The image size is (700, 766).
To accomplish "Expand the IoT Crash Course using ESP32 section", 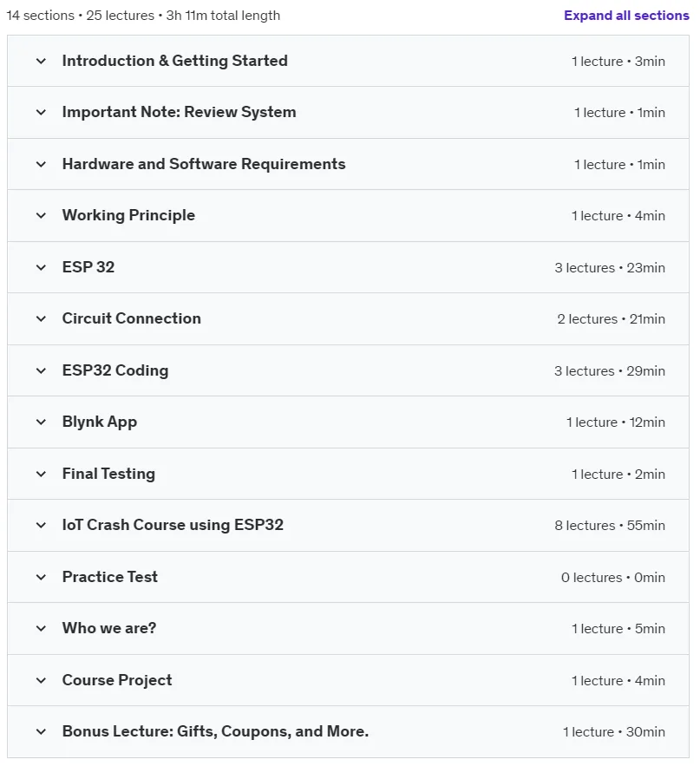I will [x=348, y=525].
